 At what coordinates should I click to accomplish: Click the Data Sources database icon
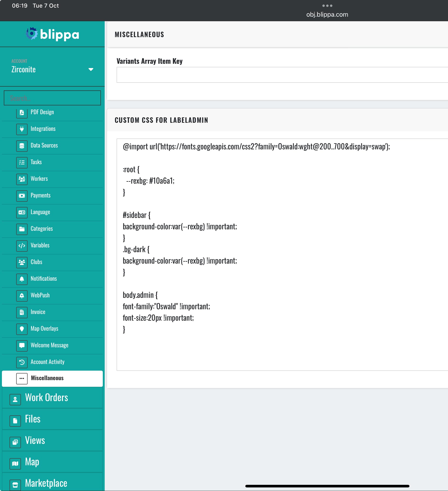[22, 146]
